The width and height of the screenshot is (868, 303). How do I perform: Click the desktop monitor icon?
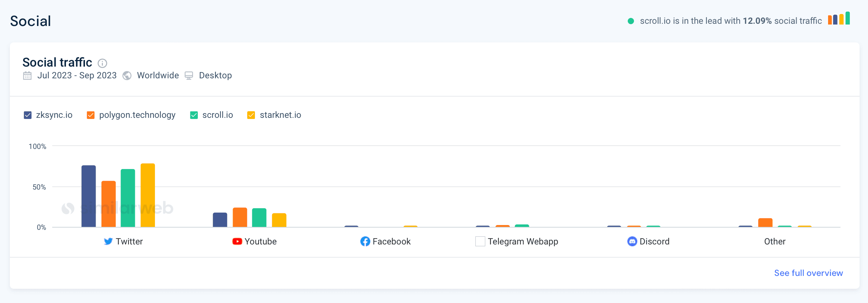point(189,76)
